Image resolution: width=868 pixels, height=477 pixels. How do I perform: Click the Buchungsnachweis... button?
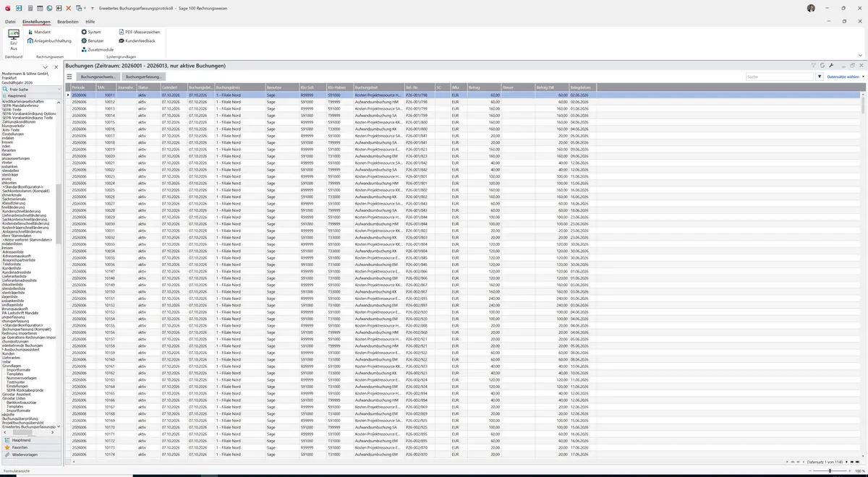point(98,76)
